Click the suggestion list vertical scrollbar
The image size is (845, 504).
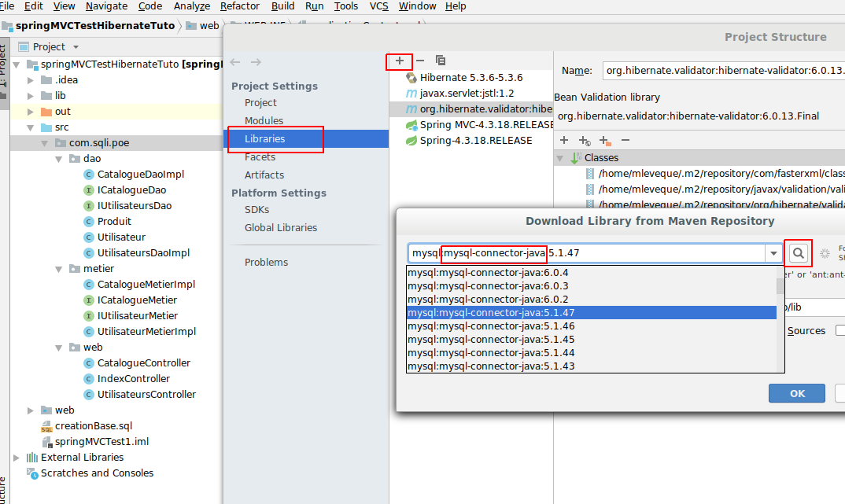click(x=780, y=318)
